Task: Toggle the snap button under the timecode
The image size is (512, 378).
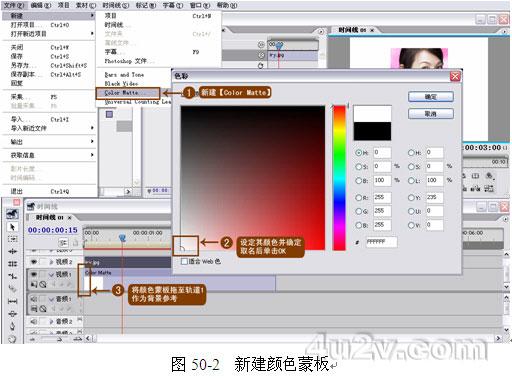Action: (63, 243)
